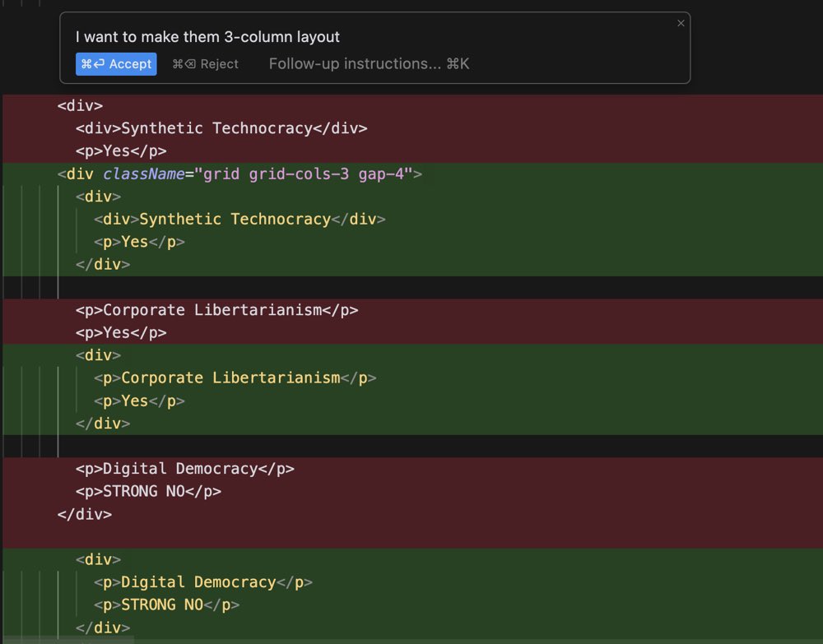Accept the suggested 3-column layout change
The image size is (823, 644).
[x=116, y=64]
